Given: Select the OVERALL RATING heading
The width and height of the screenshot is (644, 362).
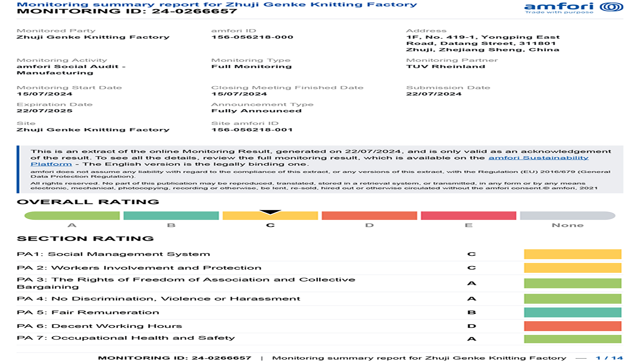Looking at the screenshot, I should pos(88,202).
